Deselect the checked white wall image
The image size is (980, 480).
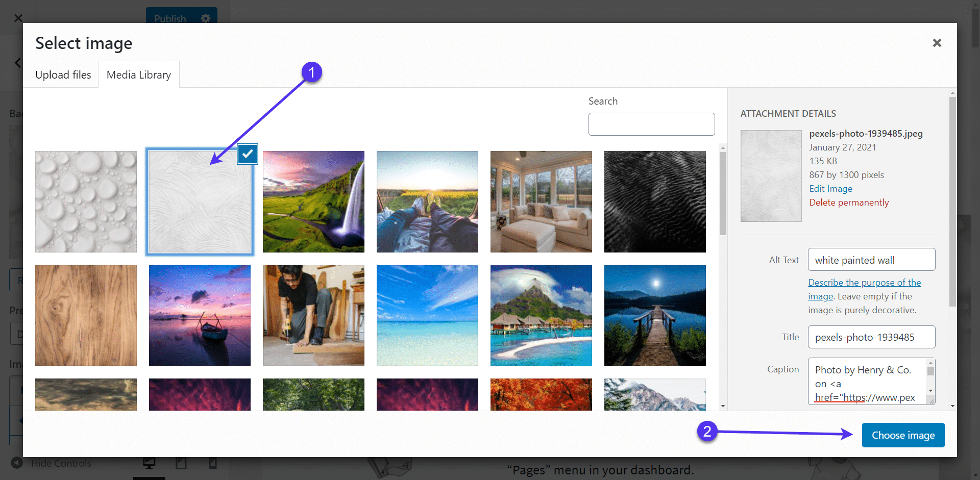click(x=248, y=154)
